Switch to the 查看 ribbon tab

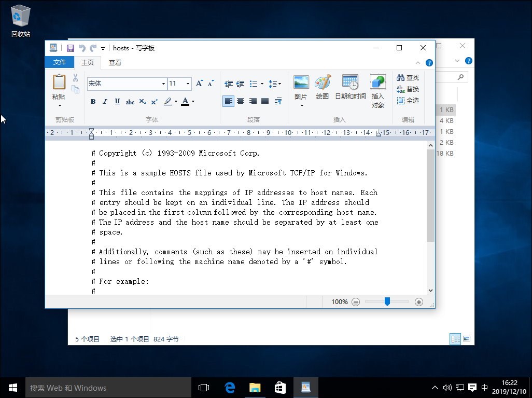(115, 62)
